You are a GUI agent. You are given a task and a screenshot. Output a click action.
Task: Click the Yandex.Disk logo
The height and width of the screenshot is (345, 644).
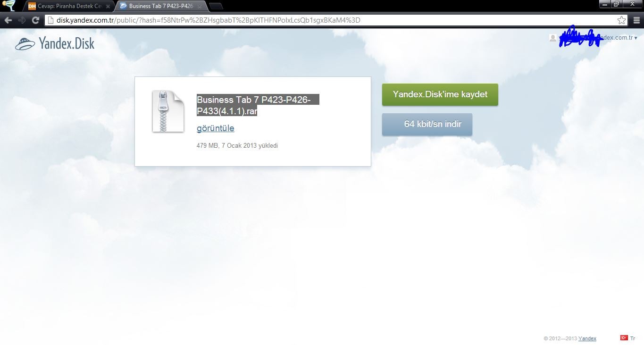(55, 44)
